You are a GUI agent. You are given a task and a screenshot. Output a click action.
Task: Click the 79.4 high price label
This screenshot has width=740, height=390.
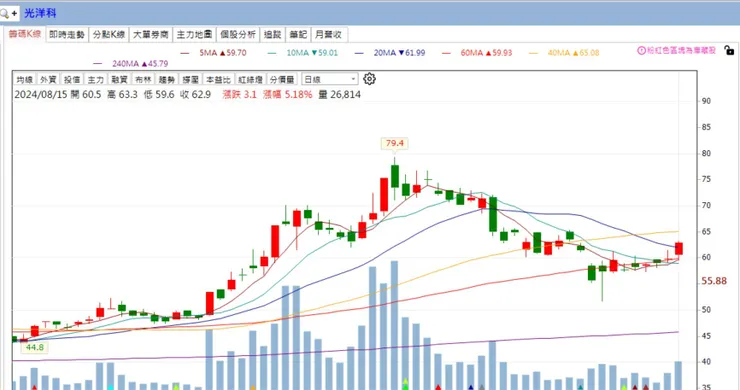pos(395,143)
